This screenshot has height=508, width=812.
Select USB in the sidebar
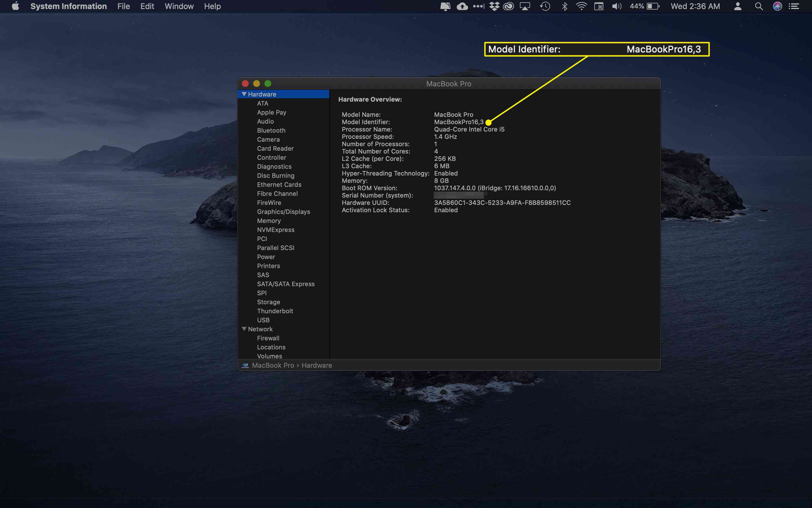(263, 320)
